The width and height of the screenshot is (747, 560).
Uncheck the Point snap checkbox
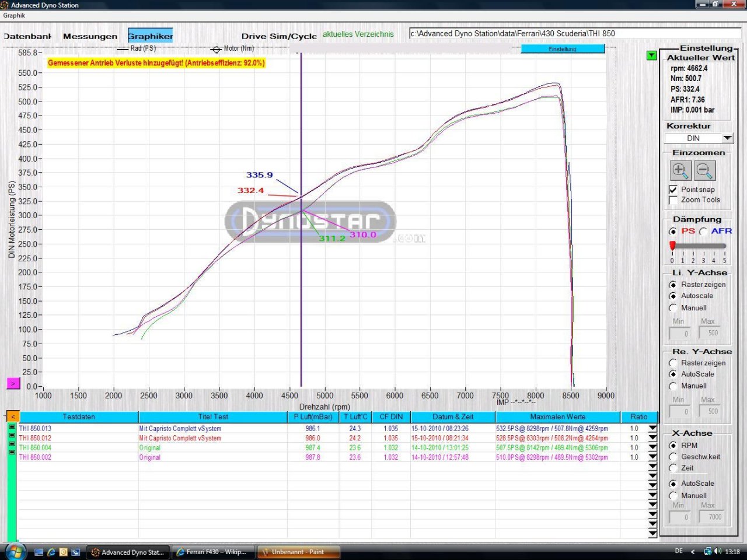tap(673, 190)
